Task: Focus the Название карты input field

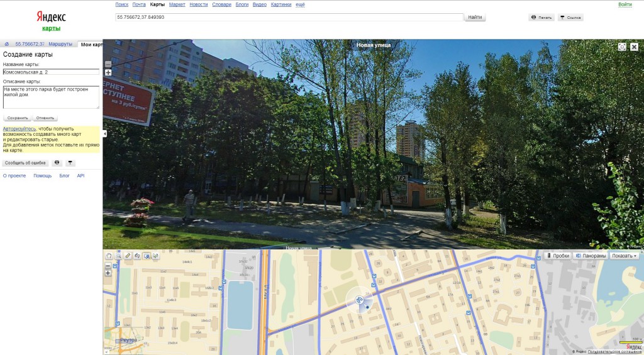Action: [x=51, y=72]
